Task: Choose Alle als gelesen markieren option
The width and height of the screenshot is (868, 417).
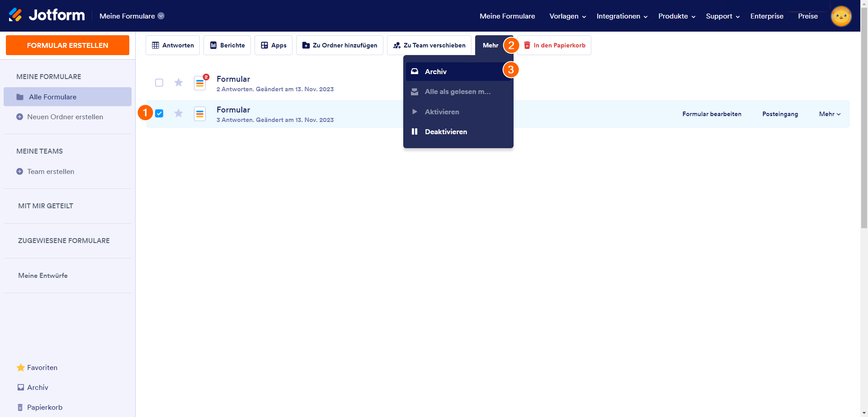Action: [x=458, y=92]
